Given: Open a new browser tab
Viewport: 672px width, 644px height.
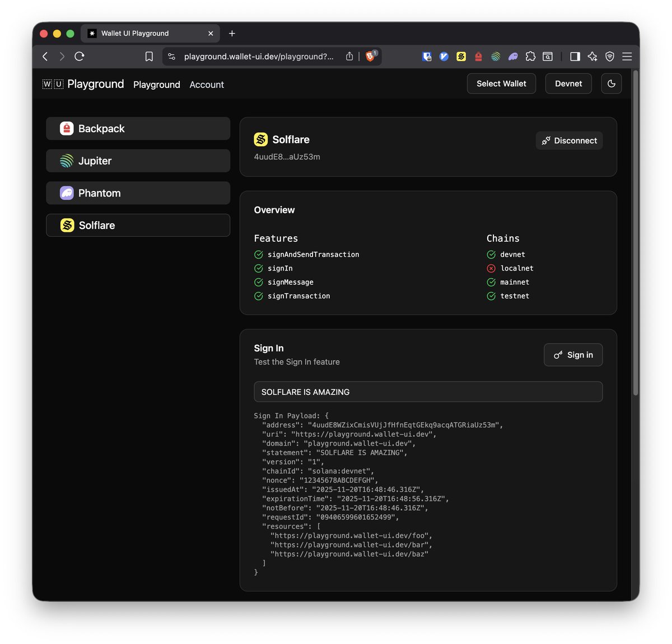Looking at the screenshot, I should [232, 34].
